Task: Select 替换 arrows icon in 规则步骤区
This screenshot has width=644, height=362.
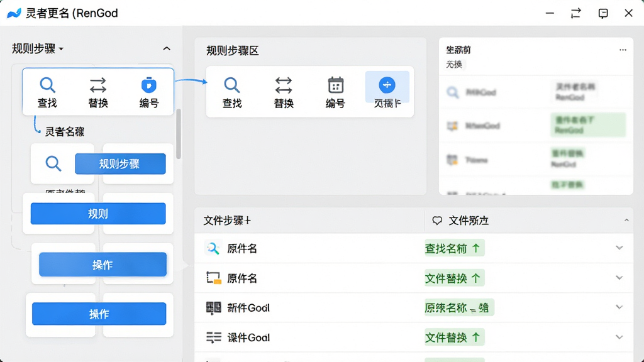Action: [x=284, y=85]
